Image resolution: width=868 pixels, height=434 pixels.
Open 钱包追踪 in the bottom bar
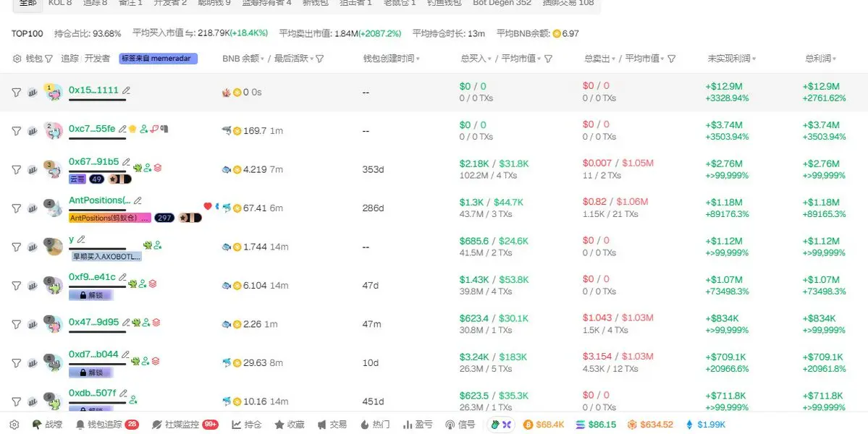[x=107, y=425]
